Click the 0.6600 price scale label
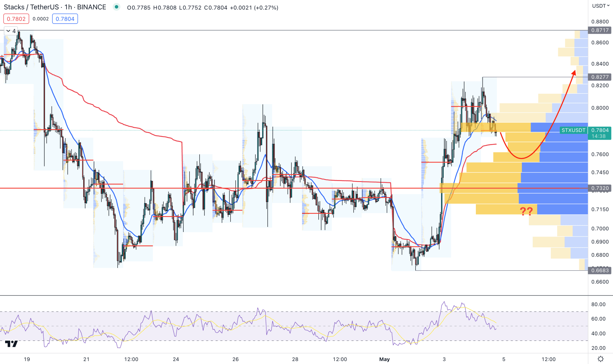The height and width of the screenshot is (364, 613). click(600, 282)
